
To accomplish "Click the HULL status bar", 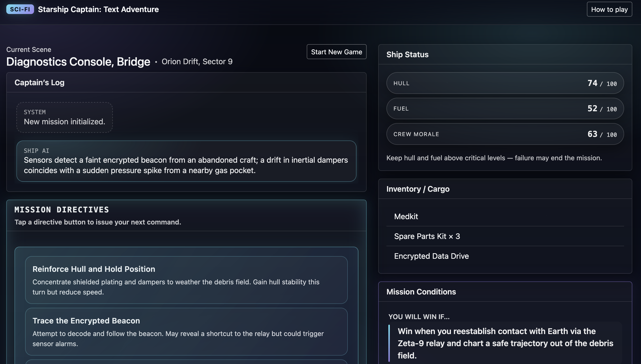I will pos(505,83).
